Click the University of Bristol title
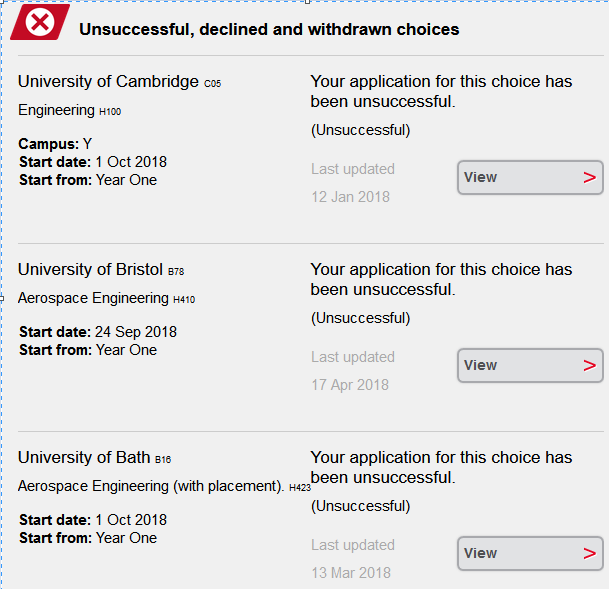The width and height of the screenshot is (609, 589). 90,269
